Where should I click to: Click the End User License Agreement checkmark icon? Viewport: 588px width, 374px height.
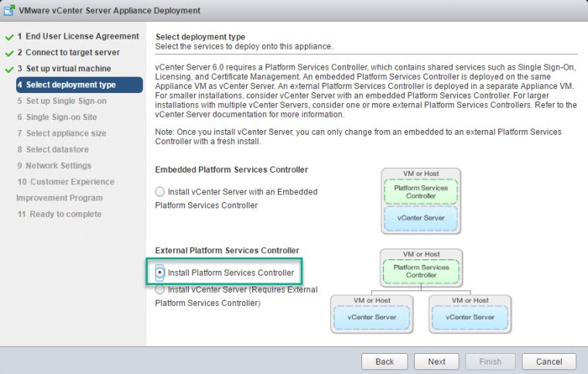coord(9,36)
